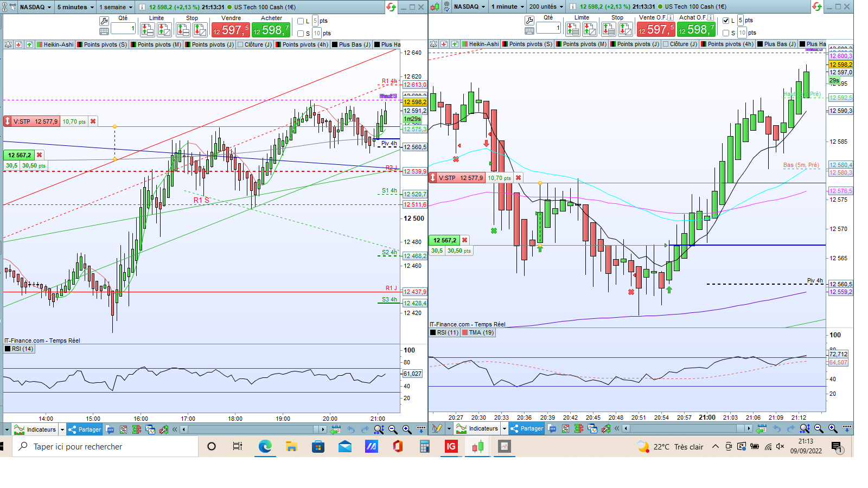Image resolution: width=868 pixels, height=488 pixels.
Task: Click the Points pivots (J) color swatch in the 1 minute chart
Action: pyautogui.click(x=613, y=44)
